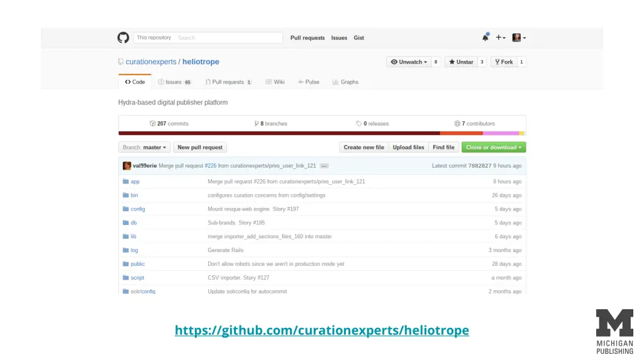Open 'CSV importer. Story #127' commit message
This screenshot has height=362, width=644.
pyautogui.click(x=238, y=278)
